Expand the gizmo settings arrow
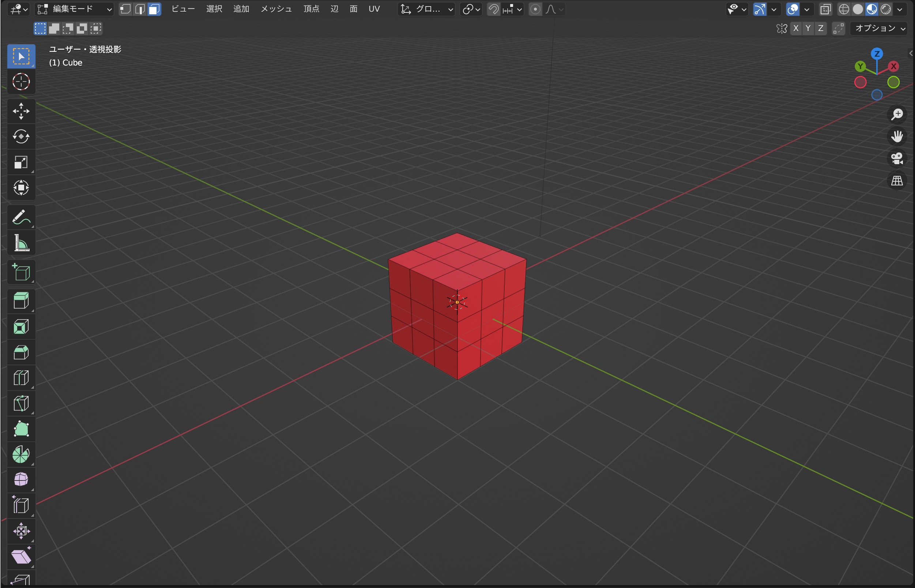 coord(774,9)
